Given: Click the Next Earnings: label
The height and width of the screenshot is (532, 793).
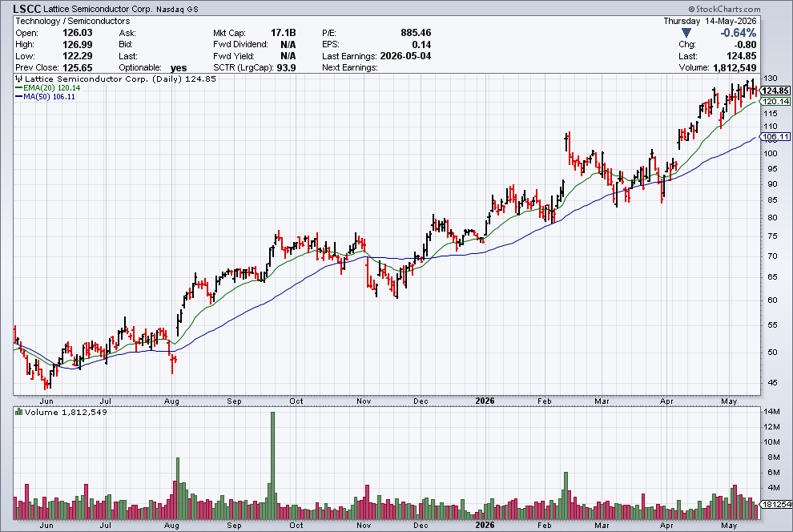Looking at the screenshot, I should tap(350, 68).
